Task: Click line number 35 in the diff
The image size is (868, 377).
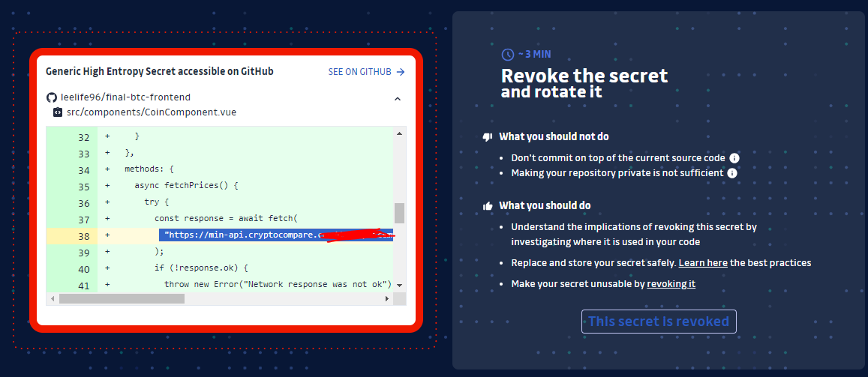Action: [83, 187]
